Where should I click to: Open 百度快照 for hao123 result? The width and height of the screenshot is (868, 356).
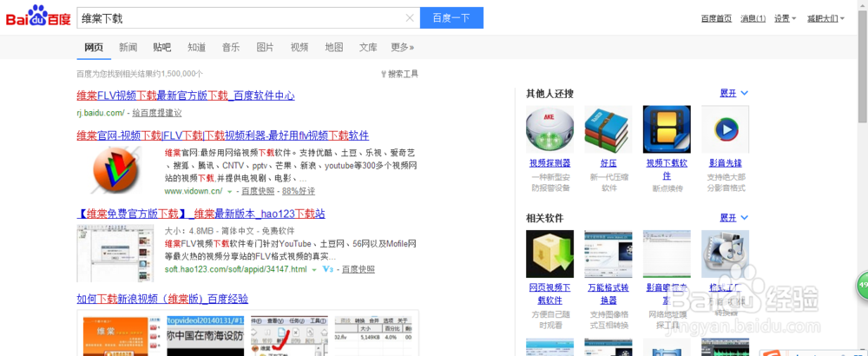coord(358,269)
